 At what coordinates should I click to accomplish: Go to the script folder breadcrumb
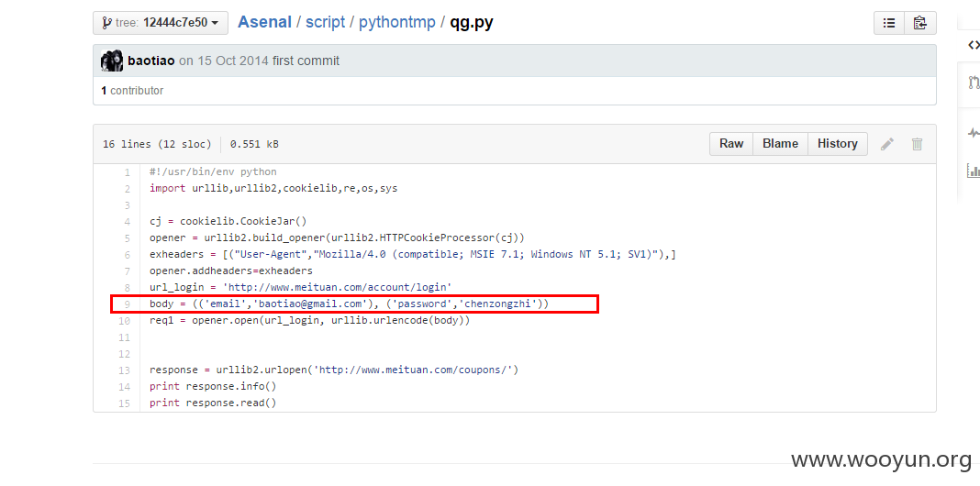pos(325,23)
